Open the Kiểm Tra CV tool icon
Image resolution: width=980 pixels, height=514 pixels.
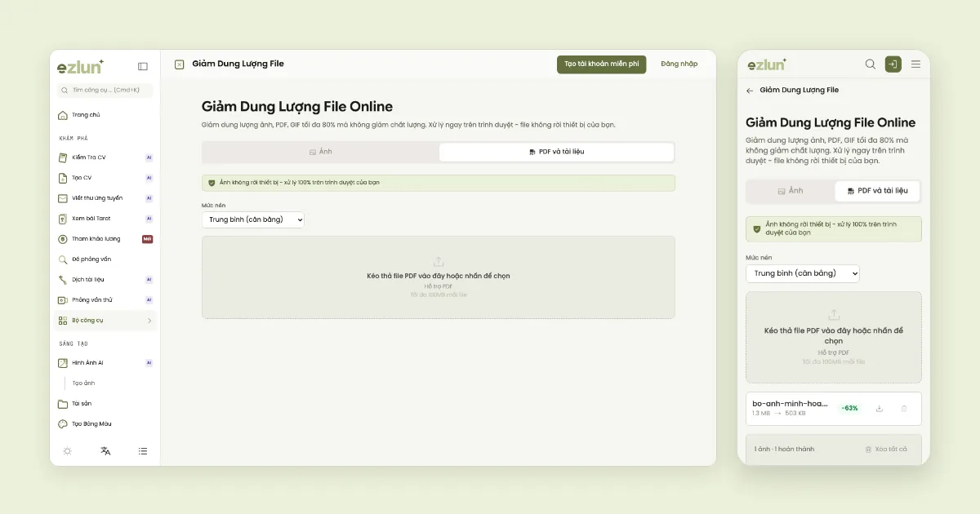(63, 157)
